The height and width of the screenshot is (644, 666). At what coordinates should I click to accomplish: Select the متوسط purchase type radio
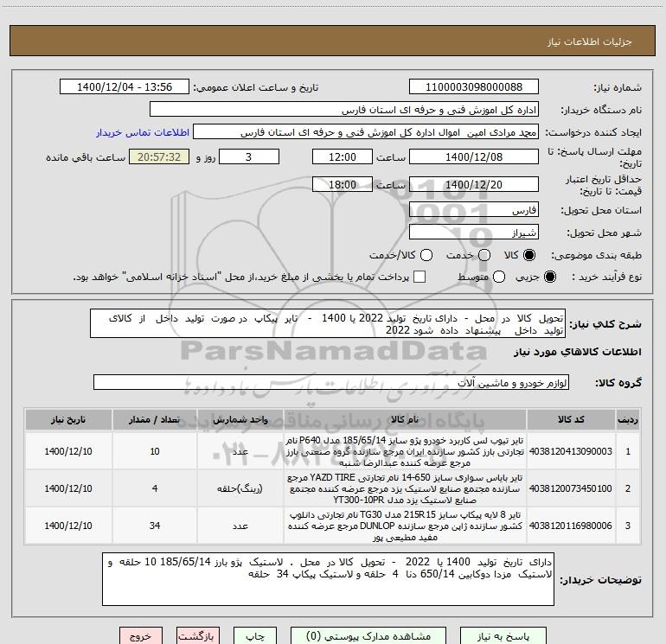coord(499,277)
